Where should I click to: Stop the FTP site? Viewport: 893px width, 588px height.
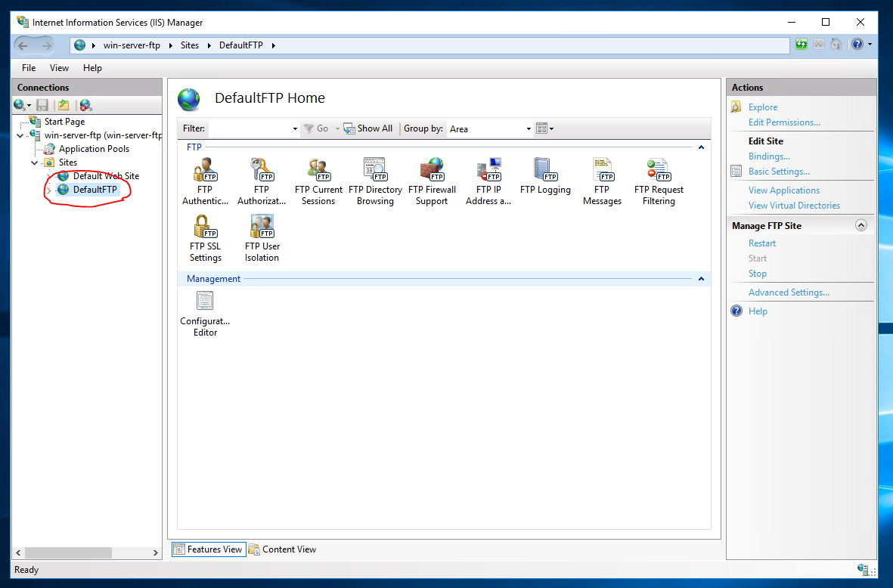(757, 274)
